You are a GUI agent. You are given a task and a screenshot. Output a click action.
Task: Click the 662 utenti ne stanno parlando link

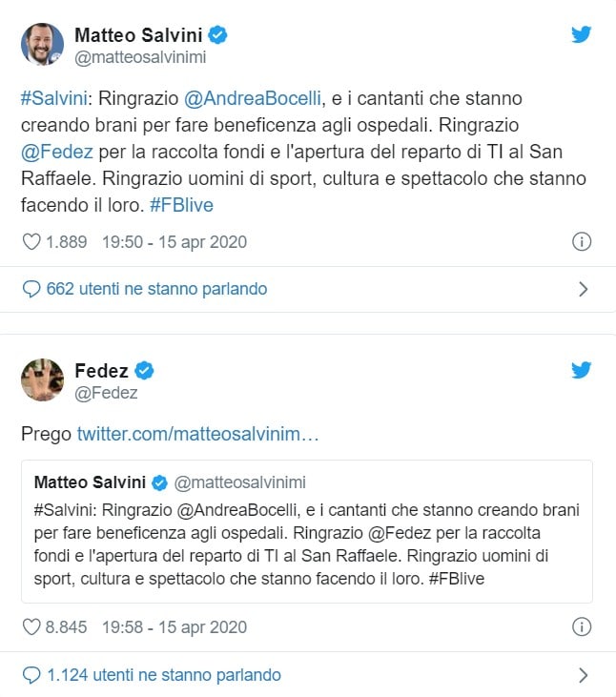click(x=156, y=289)
